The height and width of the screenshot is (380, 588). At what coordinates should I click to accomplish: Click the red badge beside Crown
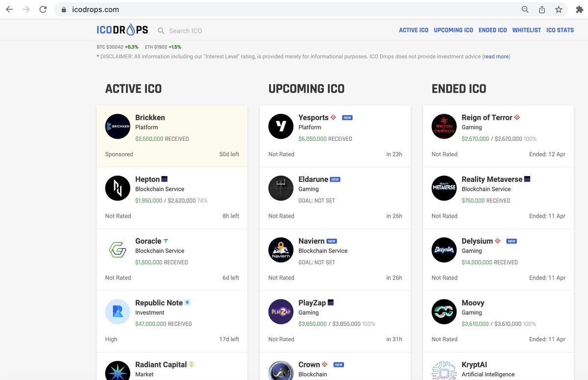tap(324, 364)
